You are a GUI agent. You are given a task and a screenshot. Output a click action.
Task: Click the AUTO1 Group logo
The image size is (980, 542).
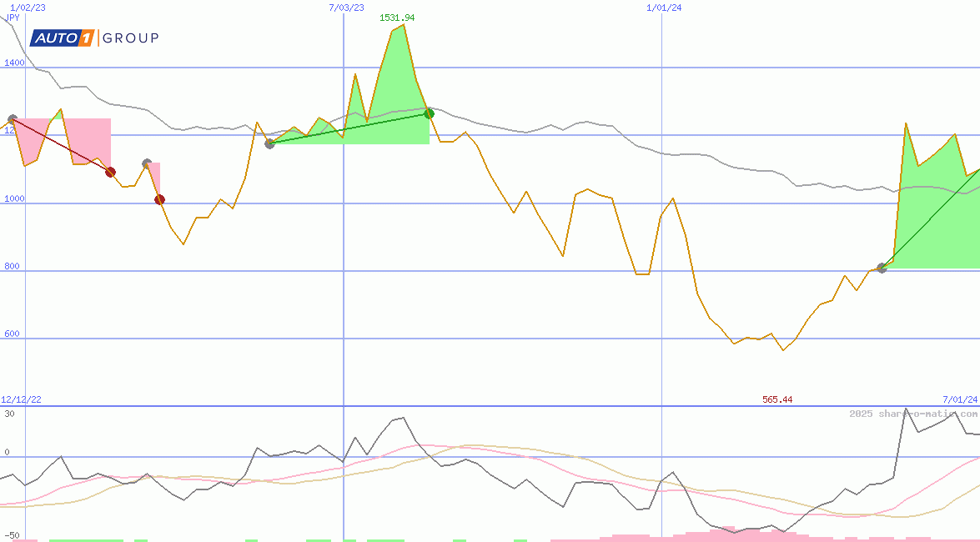pyautogui.click(x=94, y=38)
